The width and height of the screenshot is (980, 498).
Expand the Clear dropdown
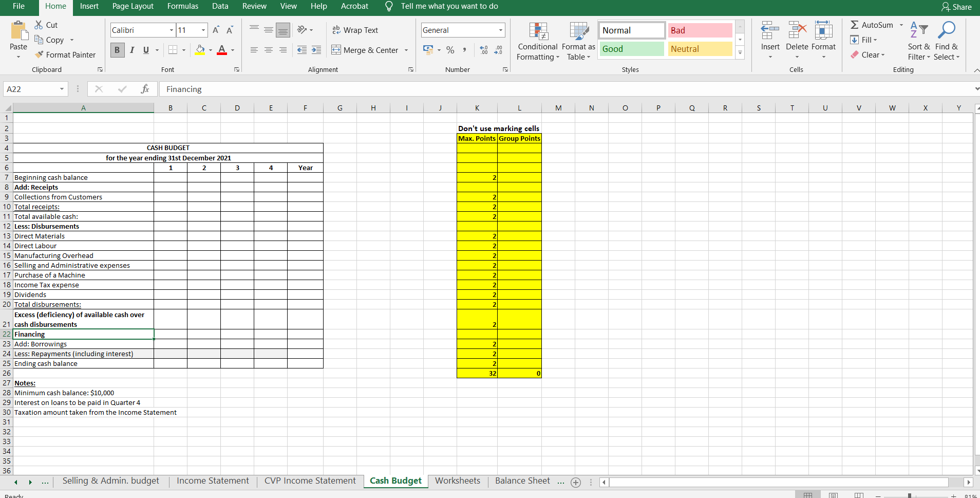tap(882, 54)
